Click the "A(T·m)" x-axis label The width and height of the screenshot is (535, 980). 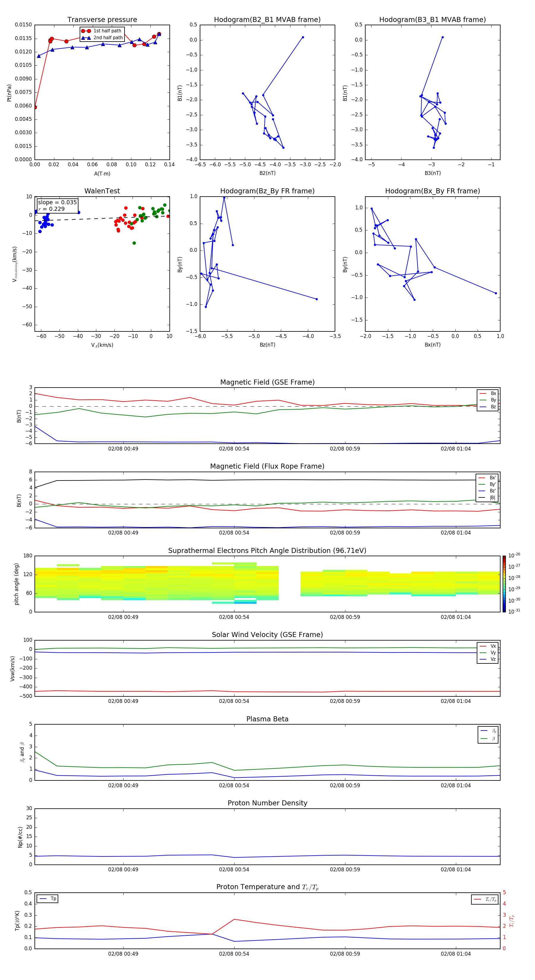click(x=102, y=174)
